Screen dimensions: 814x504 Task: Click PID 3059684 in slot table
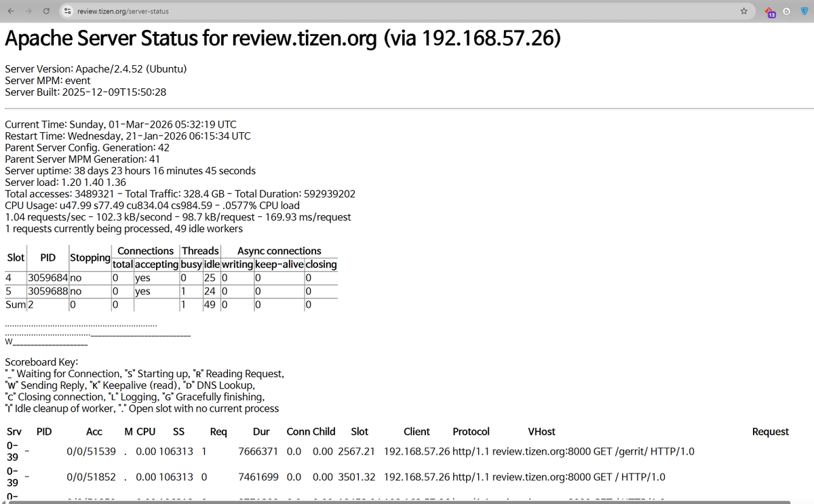47,277
